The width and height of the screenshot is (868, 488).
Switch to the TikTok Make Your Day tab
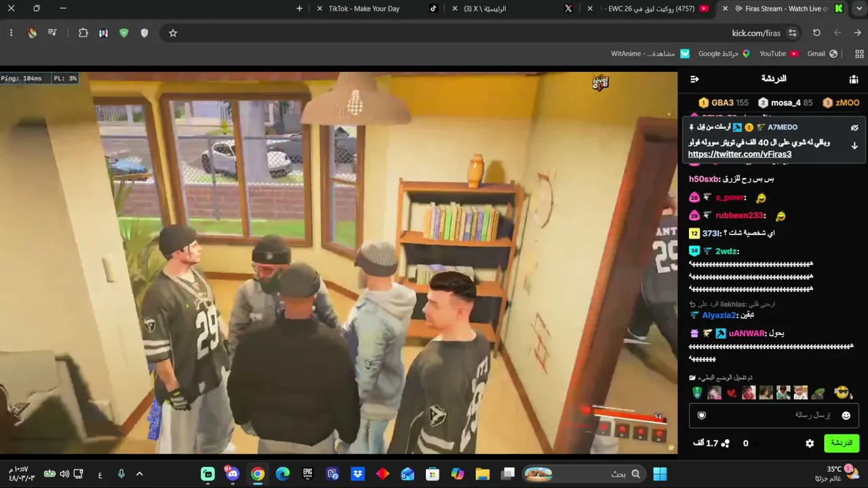tap(376, 9)
